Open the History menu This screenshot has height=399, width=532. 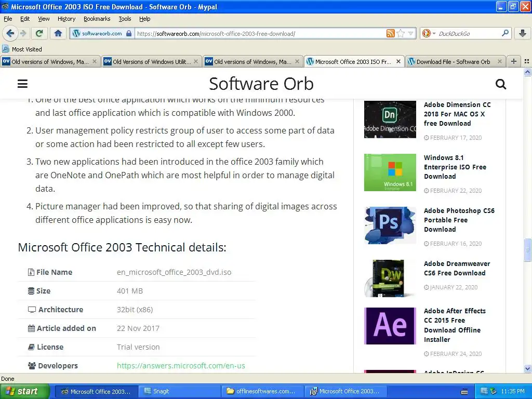(x=66, y=19)
